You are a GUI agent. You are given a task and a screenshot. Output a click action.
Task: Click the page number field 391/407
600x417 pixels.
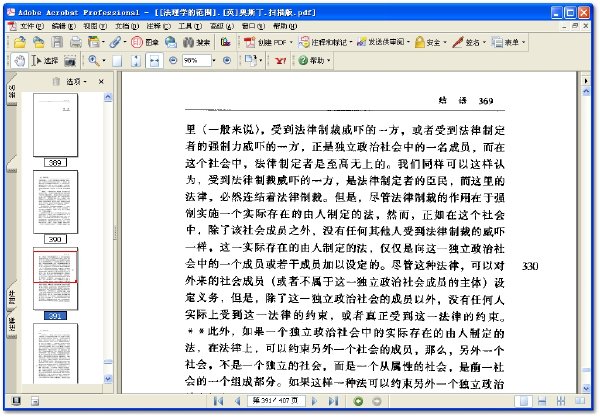(x=276, y=401)
